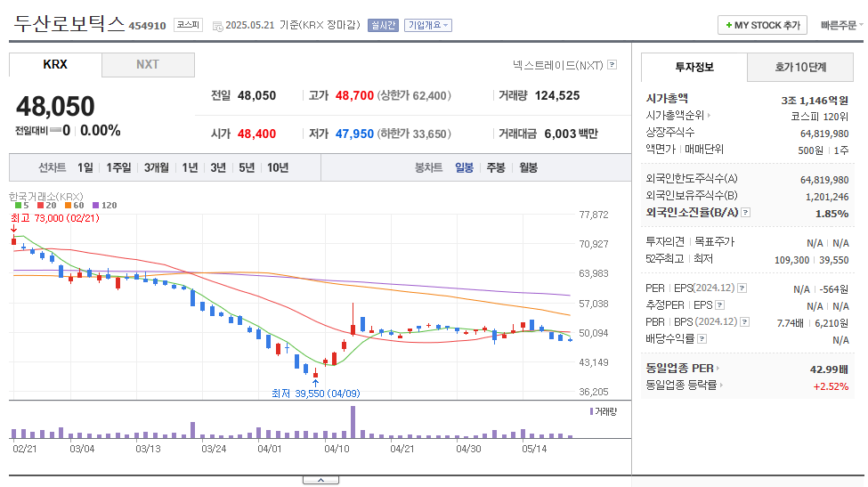Click the plus icon in MY STOCK 추가
The height and width of the screenshot is (487, 868).
point(729,25)
